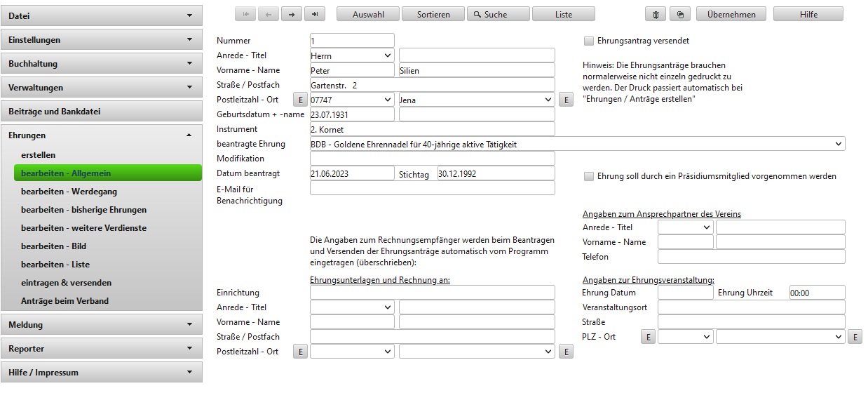Click the Hilfe button
This screenshot has height=393, width=868.
point(808,14)
